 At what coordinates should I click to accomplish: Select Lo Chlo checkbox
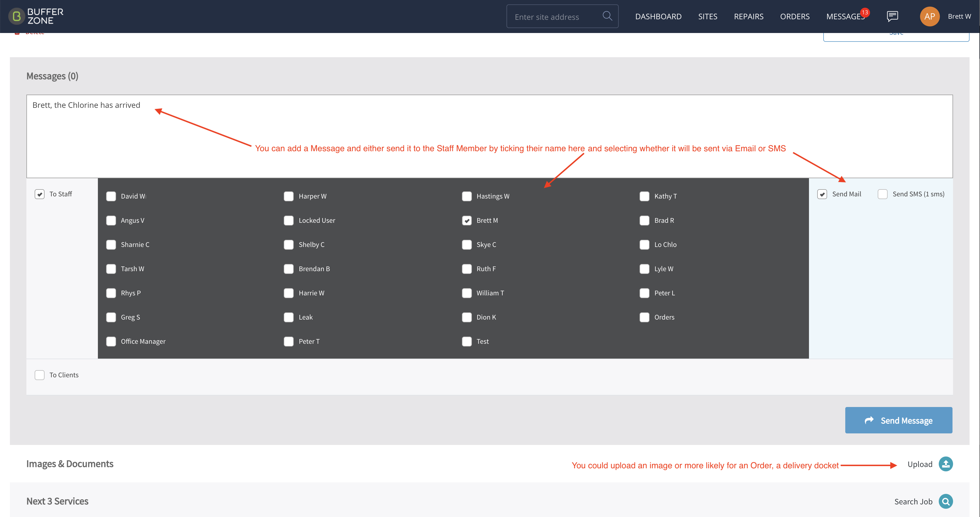point(644,245)
